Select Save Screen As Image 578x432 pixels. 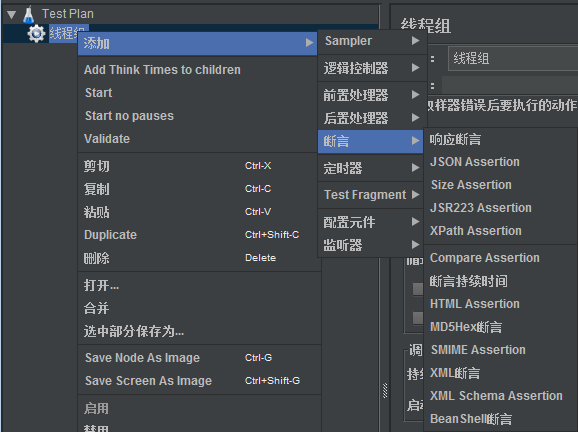[199, 381]
